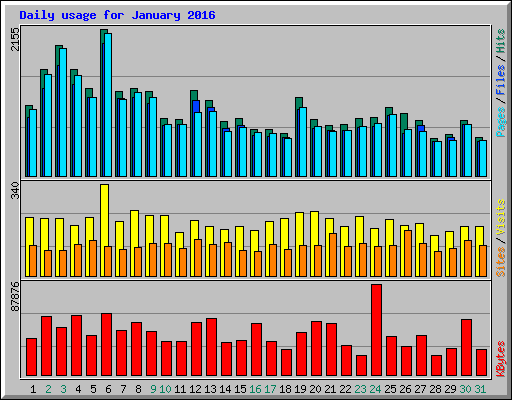The height and width of the screenshot is (400, 512).
Task: Click the cyan Pages bar for day 31
Action: click(483, 158)
